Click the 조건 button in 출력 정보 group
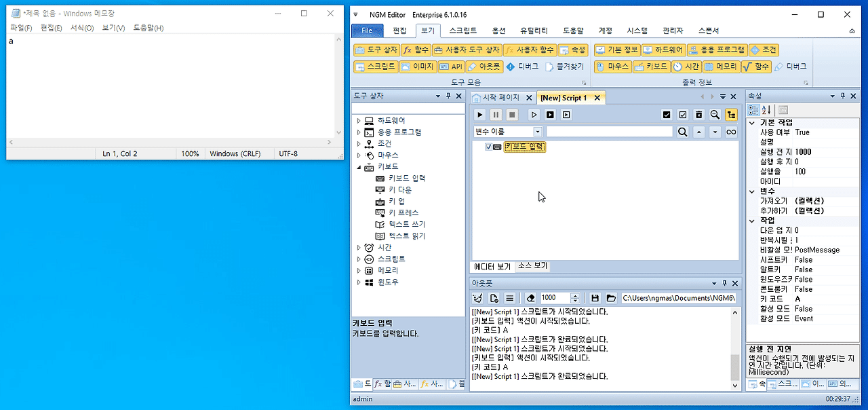868x410 pixels. 764,50
